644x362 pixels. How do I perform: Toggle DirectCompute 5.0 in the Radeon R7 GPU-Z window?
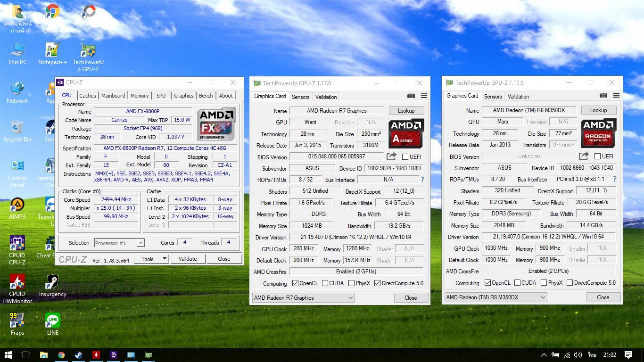377,283
